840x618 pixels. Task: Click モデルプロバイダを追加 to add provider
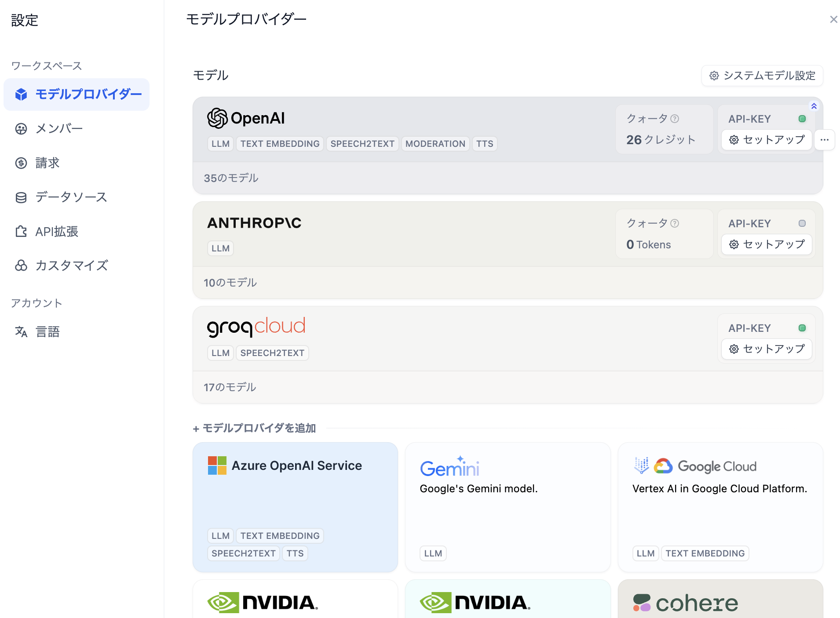(254, 428)
